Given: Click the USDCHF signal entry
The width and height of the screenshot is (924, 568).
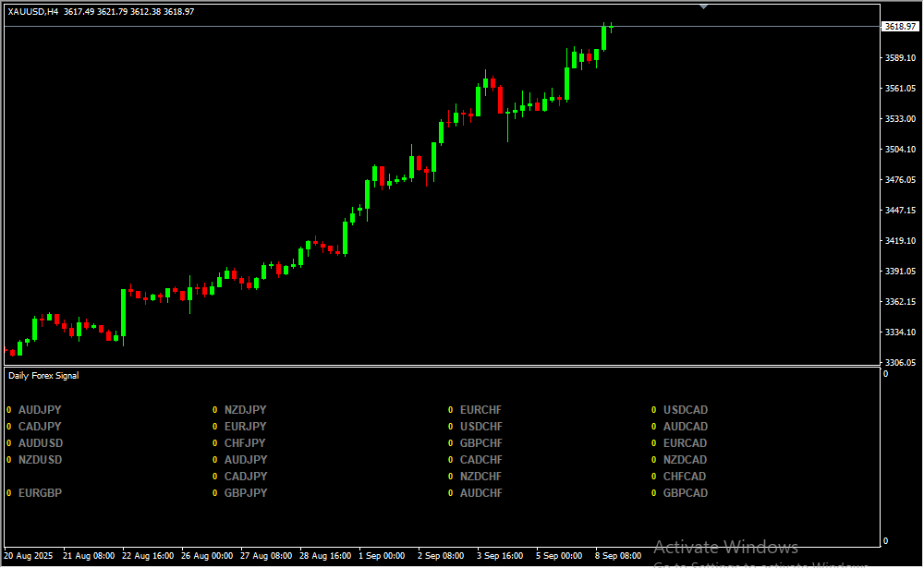Looking at the screenshot, I should pyautogui.click(x=480, y=427).
